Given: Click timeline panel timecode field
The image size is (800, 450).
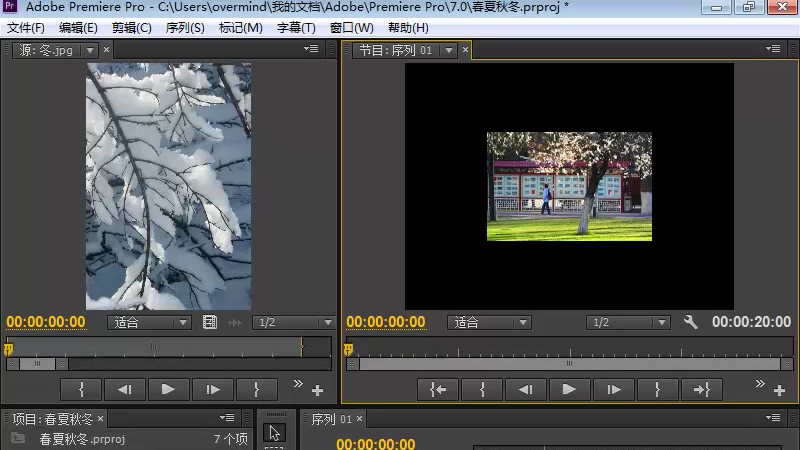Looking at the screenshot, I should click(x=376, y=443).
